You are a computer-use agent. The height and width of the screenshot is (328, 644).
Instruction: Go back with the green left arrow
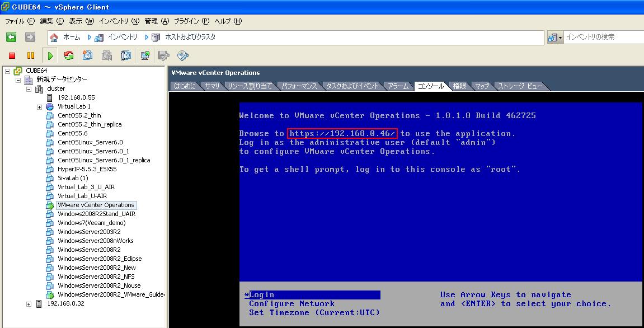pos(11,37)
